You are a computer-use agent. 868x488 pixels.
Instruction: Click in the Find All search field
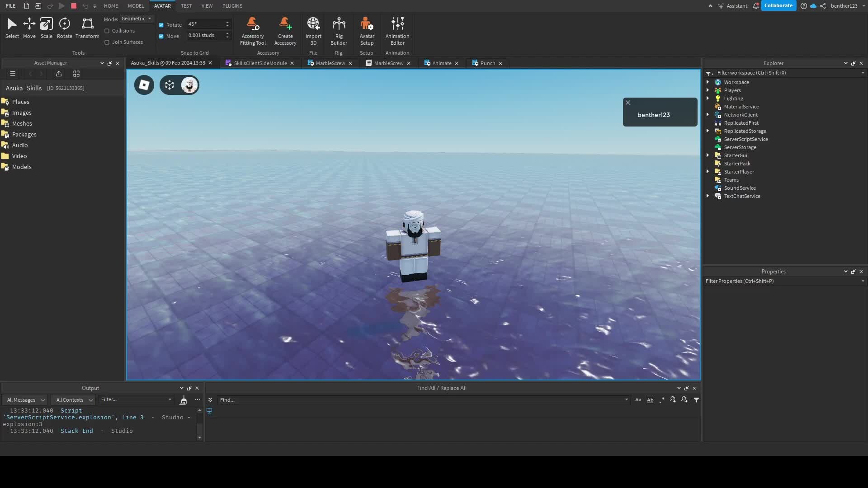(x=407, y=399)
